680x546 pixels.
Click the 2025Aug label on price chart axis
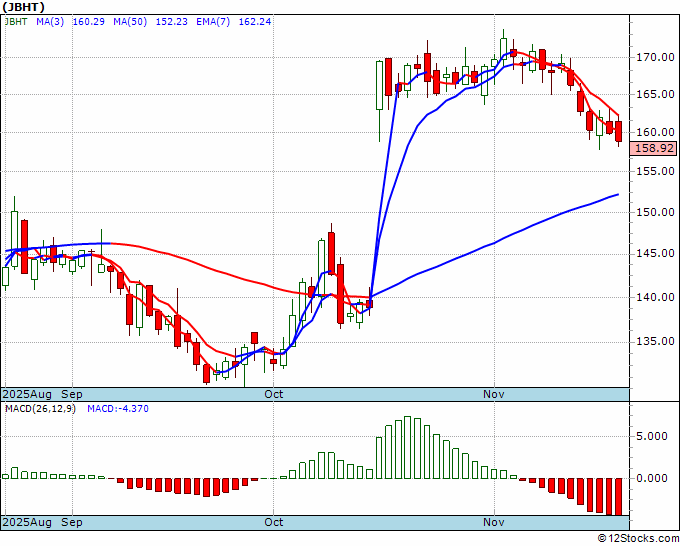pos(27,394)
